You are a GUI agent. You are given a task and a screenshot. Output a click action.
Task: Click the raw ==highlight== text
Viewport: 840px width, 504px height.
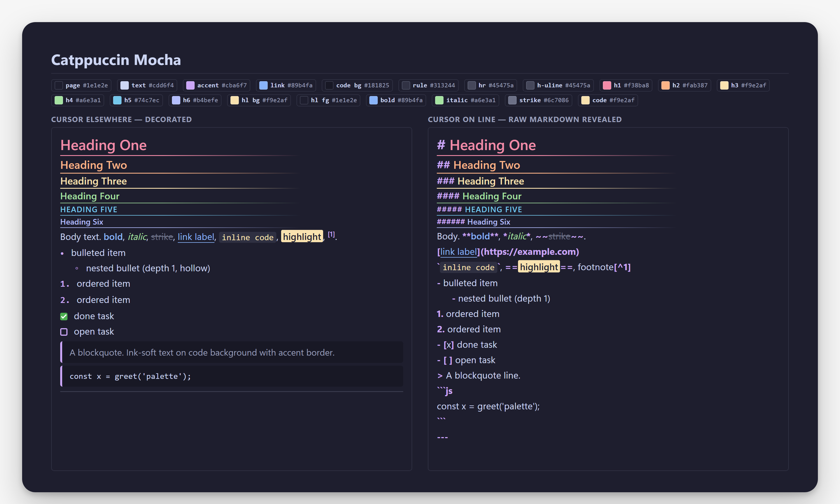(x=539, y=267)
